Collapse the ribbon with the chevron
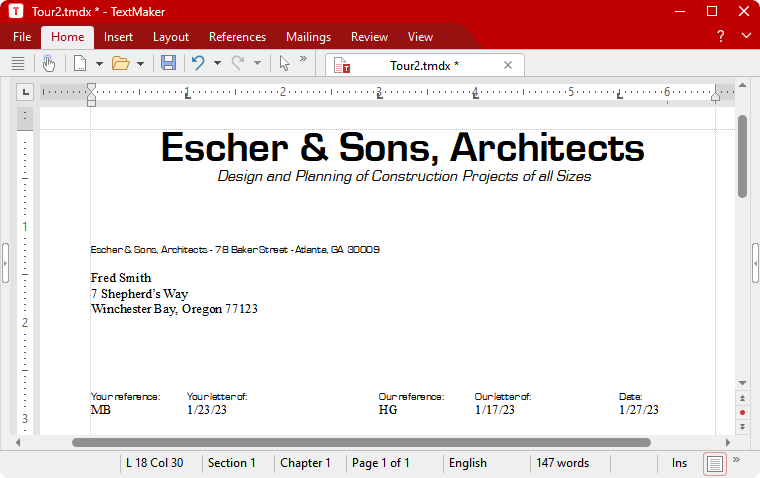 click(x=745, y=36)
